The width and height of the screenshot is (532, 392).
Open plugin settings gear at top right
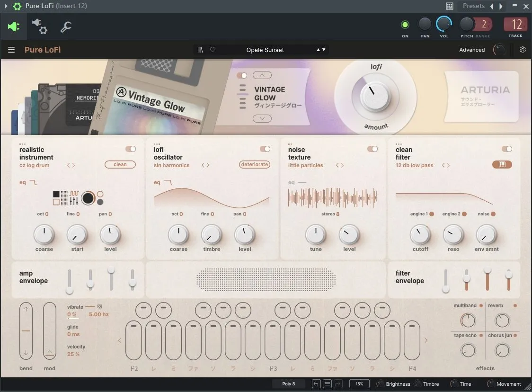(523, 50)
